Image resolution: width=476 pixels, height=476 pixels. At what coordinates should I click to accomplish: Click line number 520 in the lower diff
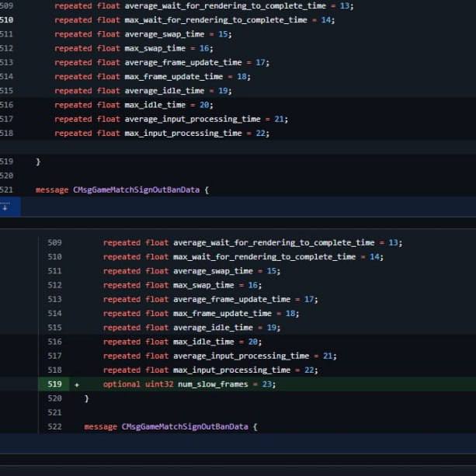[x=54, y=398]
